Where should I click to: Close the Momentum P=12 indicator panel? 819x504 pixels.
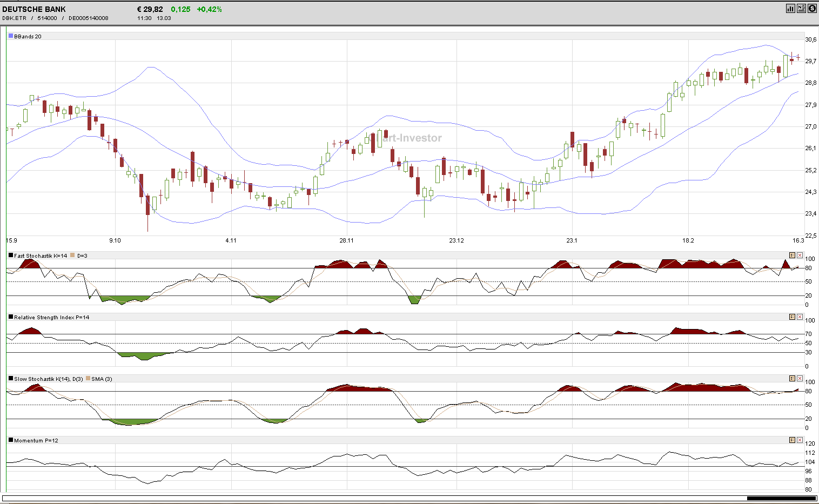tap(800, 440)
